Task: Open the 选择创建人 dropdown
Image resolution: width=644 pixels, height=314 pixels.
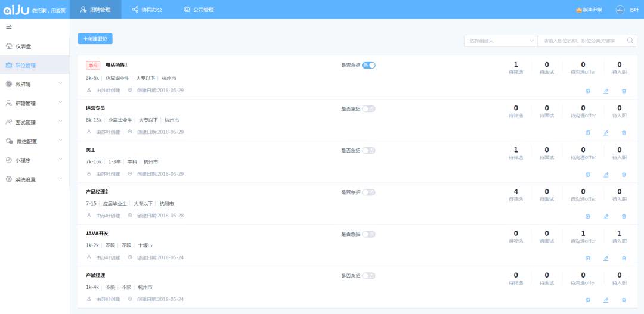Action: 500,41
